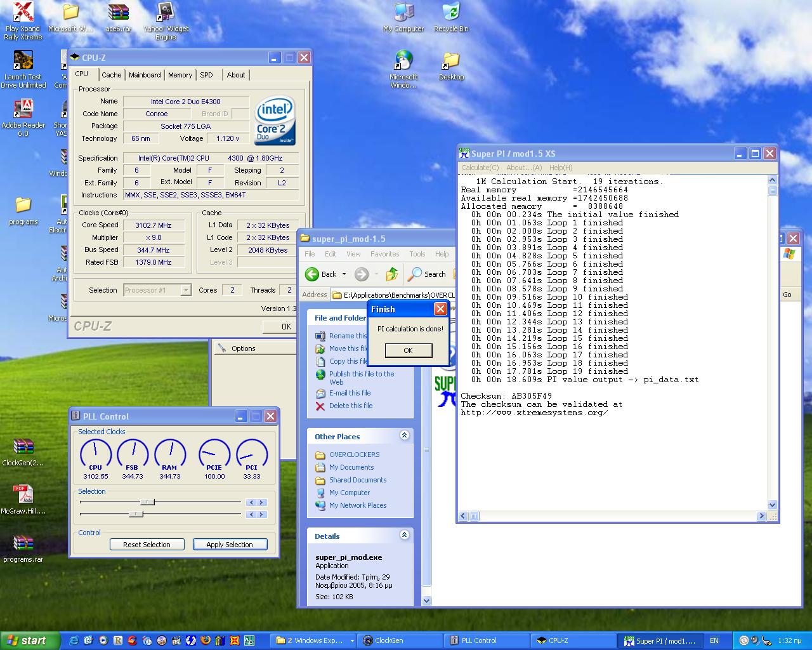Click lower Selection slider thumb in PLL Control
The image size is (812, 650).
point(136,514)
